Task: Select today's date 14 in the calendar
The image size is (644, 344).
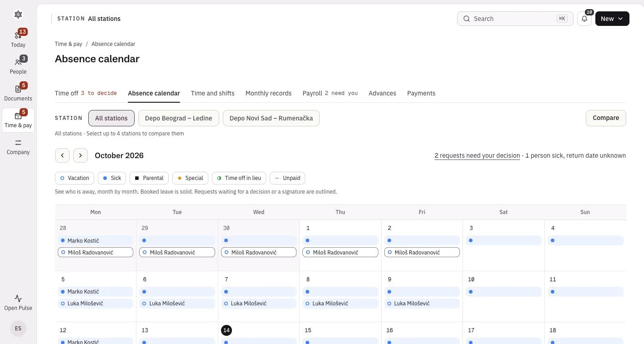Action: click(x=226, y=330)
